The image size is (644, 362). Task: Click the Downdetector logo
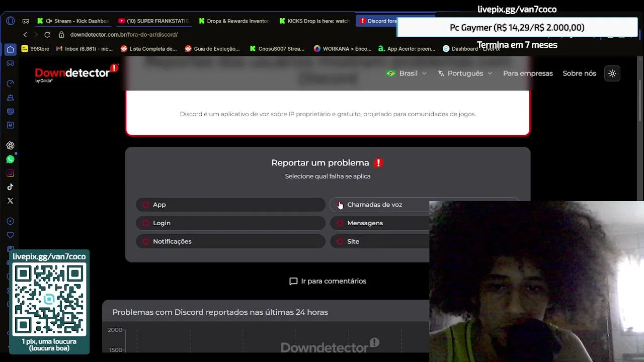pos(76,73)
